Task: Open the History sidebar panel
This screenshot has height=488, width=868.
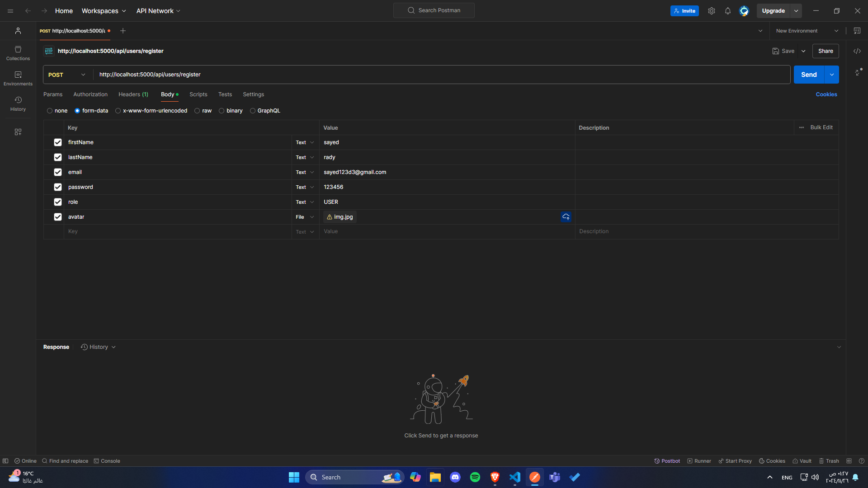Action: coord(18,103)
